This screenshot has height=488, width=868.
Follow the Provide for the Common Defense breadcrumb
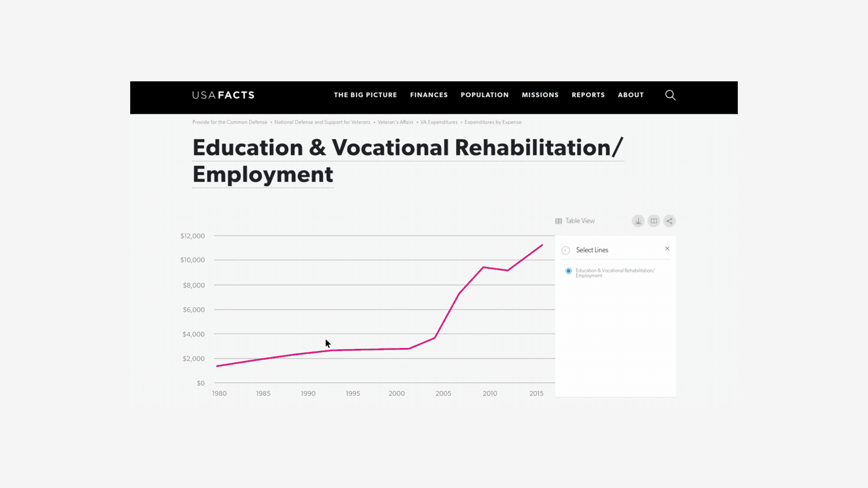(x=230, y=122)
